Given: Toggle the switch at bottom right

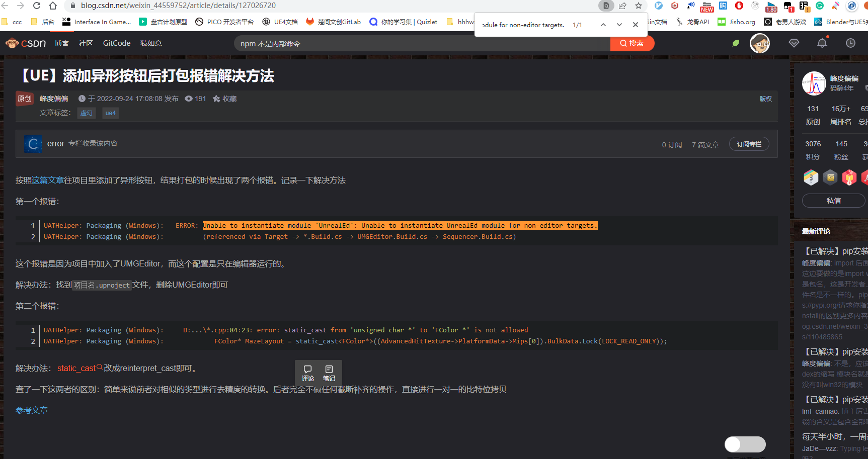Looking at the screenshot, I should coord(745,444).
